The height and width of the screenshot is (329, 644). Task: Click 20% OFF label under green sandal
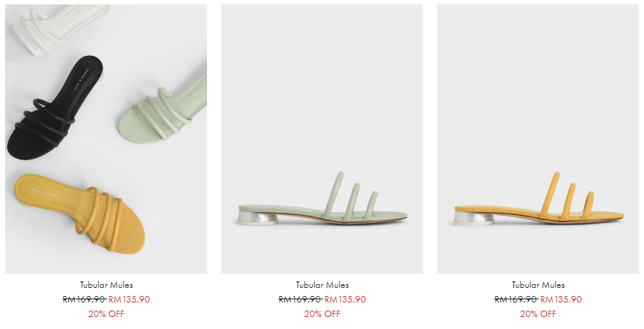coord(322,314)
